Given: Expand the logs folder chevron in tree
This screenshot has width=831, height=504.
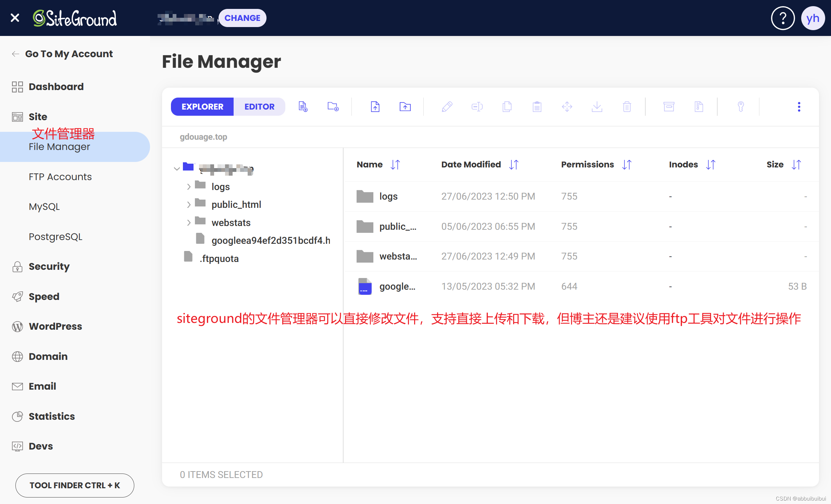Looking at the screenshot, I should [189, 187].
